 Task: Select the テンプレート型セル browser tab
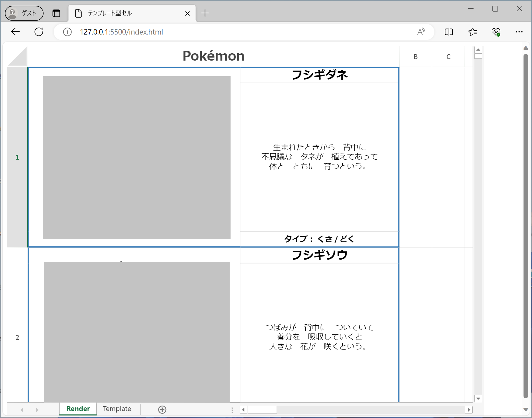point(132,13)
